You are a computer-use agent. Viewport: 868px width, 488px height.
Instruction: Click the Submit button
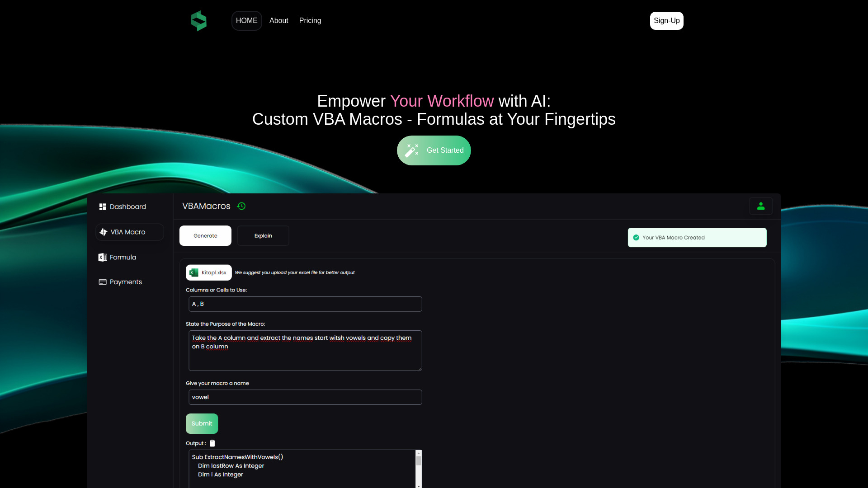click(202, 423)
